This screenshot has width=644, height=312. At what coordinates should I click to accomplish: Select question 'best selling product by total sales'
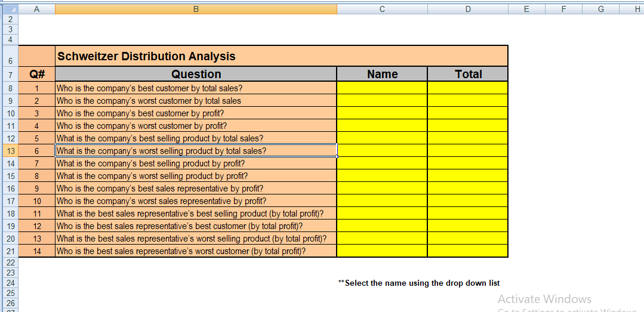(196, 138)
